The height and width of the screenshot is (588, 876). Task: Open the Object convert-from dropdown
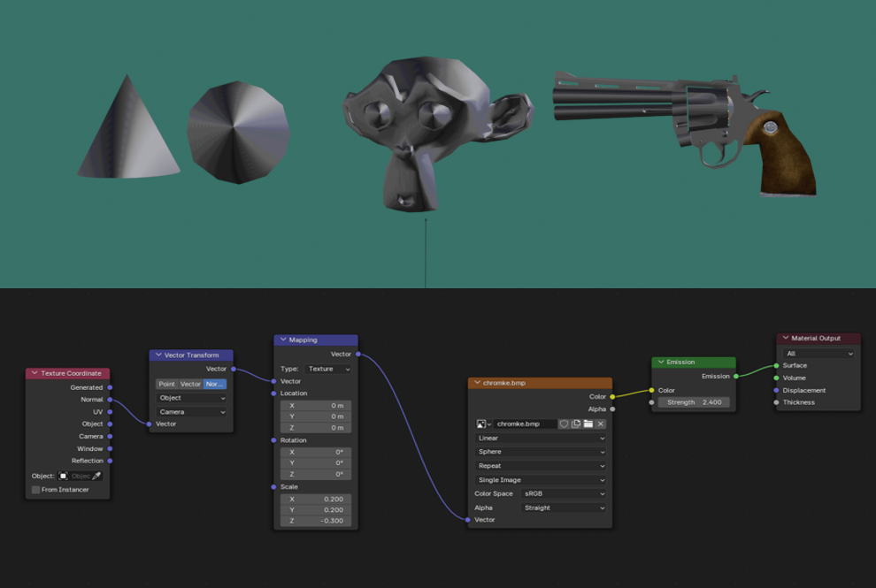pos(191,398)
